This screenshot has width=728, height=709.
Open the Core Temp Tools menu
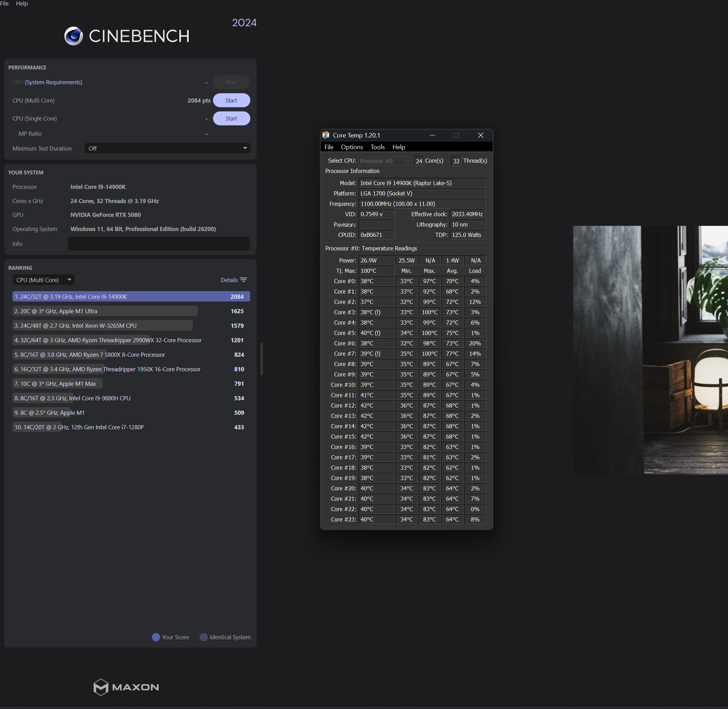377,147
